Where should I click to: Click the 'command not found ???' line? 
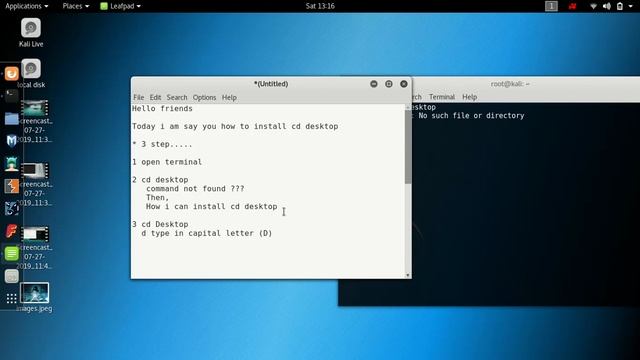coord(195,189)
